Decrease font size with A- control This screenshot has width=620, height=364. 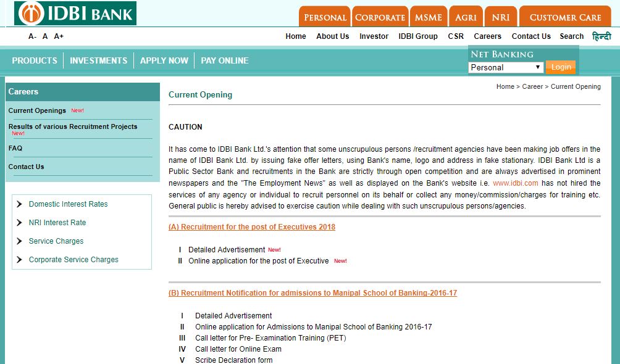(32, 36)
